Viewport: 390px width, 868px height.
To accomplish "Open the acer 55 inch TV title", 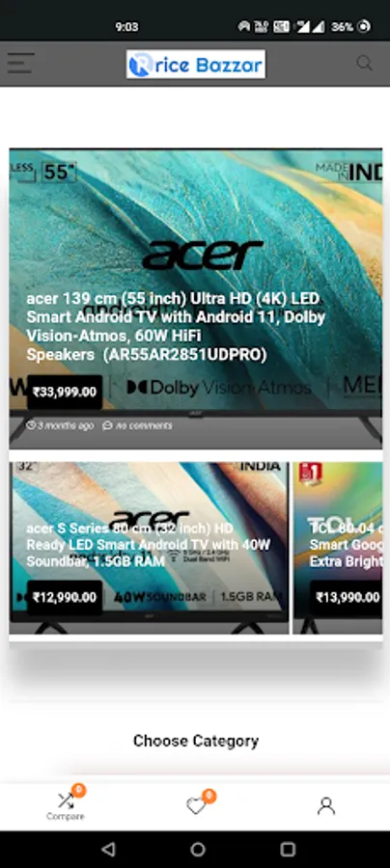I will pos(176,327).
